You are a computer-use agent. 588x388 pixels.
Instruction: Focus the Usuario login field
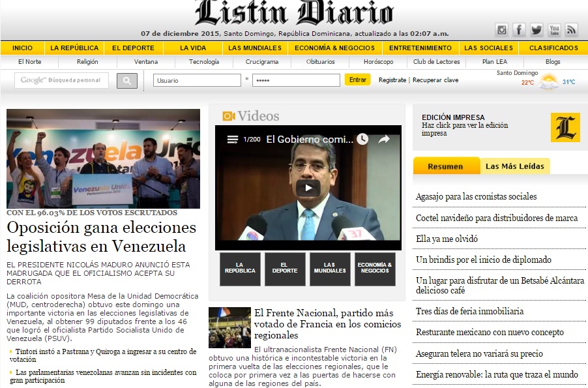tap(197, 80)
